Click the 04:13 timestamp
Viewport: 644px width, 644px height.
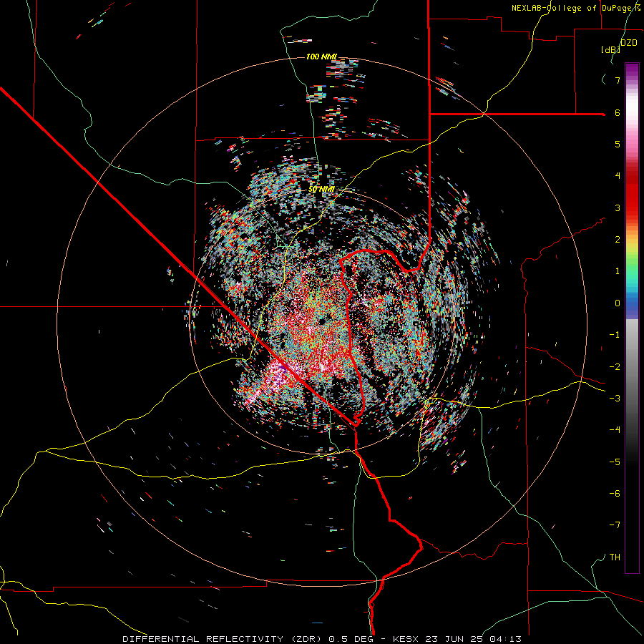click(x=505, y=639)
